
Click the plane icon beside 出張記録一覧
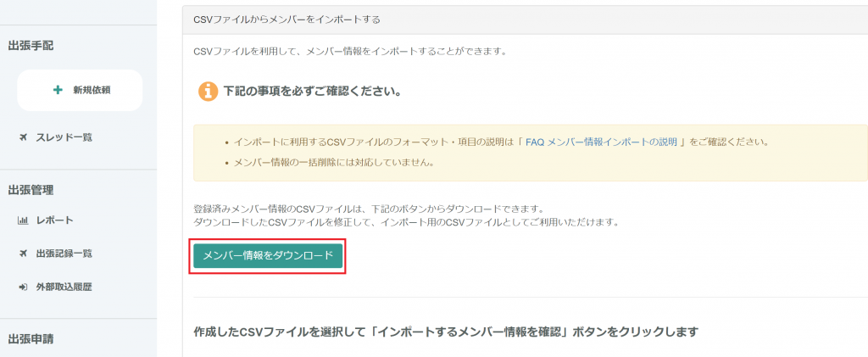coord(23,254)
